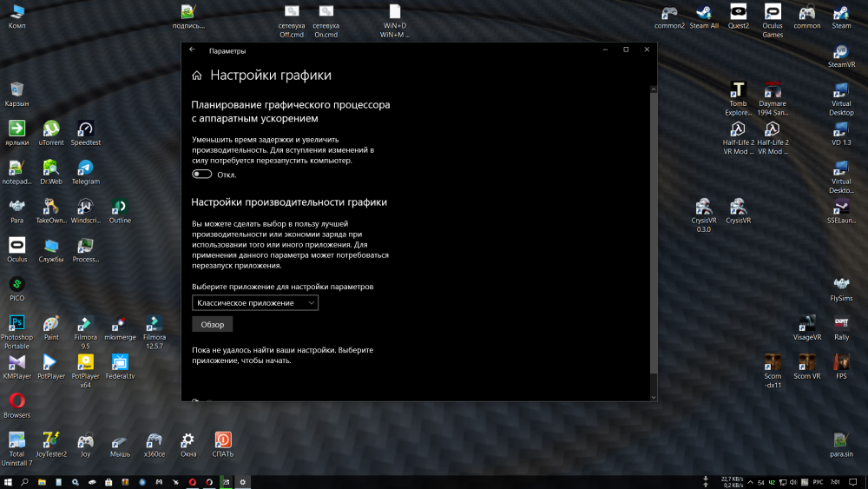Select the PICO desktop icon
Screen dimensions: 868x489
coord(17,288)
